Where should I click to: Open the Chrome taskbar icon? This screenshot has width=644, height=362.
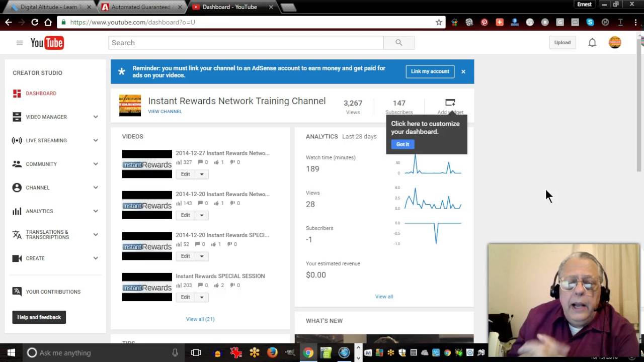point(308,352)
